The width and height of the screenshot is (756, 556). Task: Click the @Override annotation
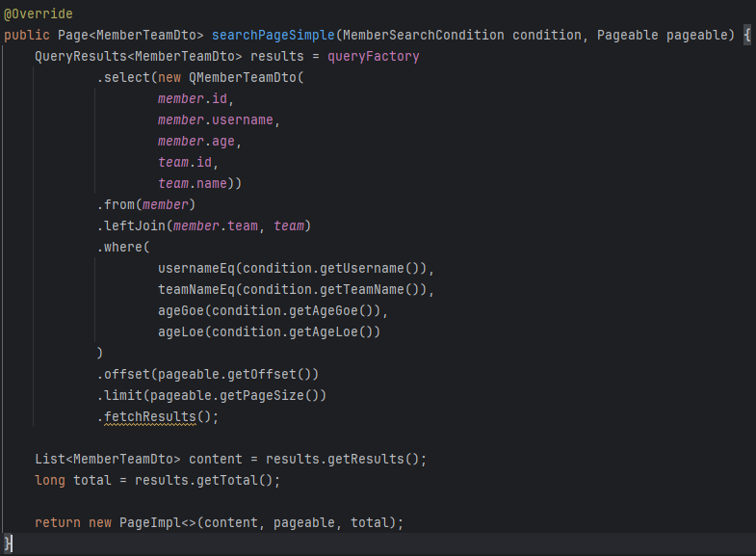(39, 14)
